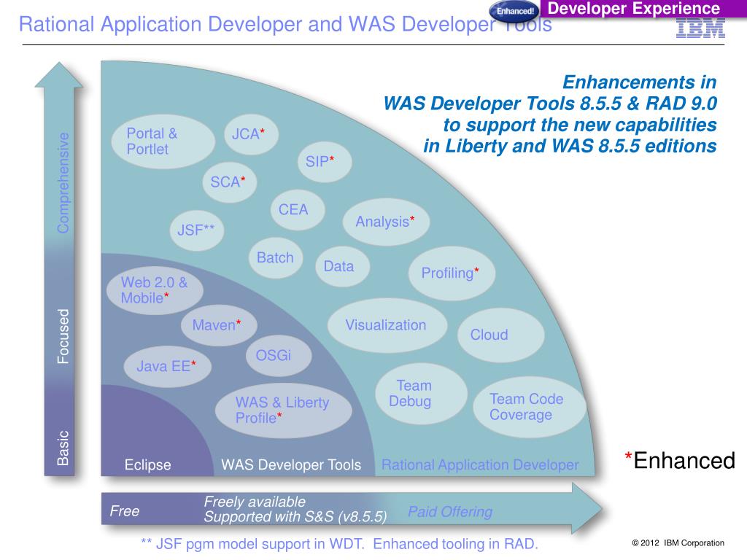
Task: Select the Maven bubble
Action: click(x=219, y=326)
